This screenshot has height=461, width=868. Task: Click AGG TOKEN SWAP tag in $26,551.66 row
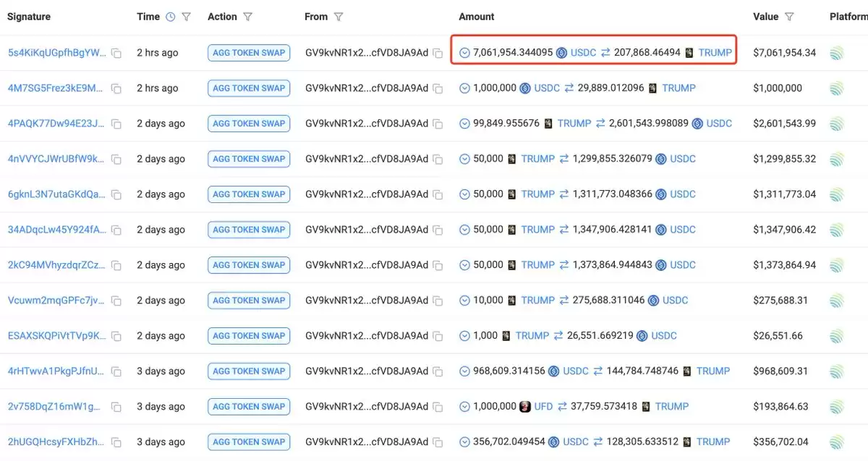(x=249, y=336)
